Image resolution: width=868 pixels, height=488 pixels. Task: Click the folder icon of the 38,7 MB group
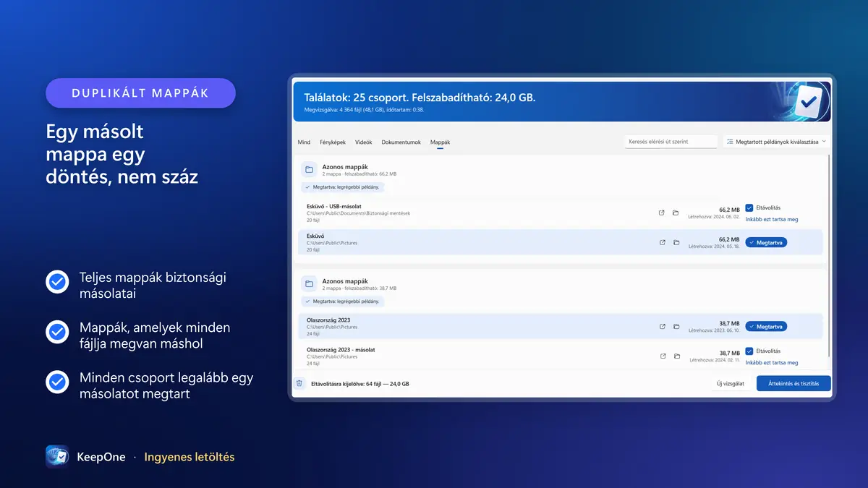pyautogui.click(x=309, y=284)
